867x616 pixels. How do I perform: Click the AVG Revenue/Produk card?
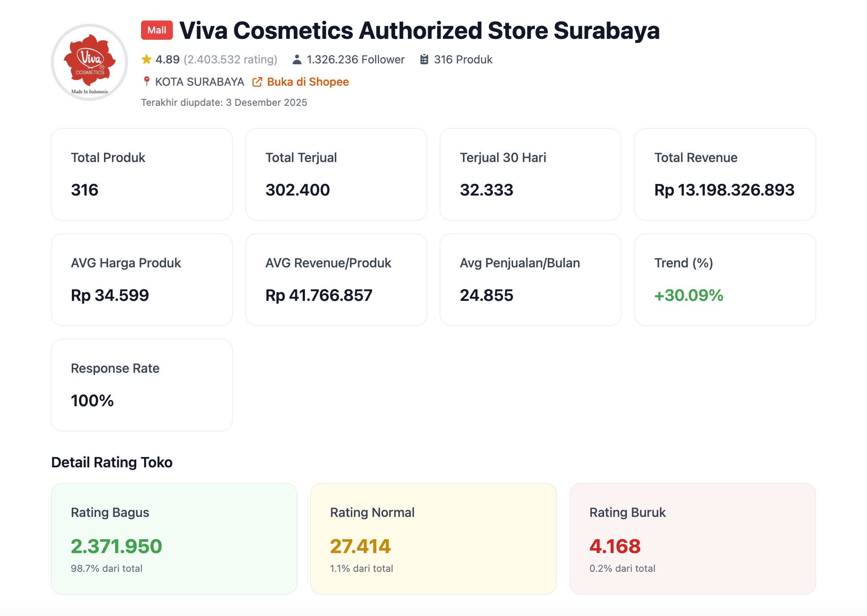point(336,279)
